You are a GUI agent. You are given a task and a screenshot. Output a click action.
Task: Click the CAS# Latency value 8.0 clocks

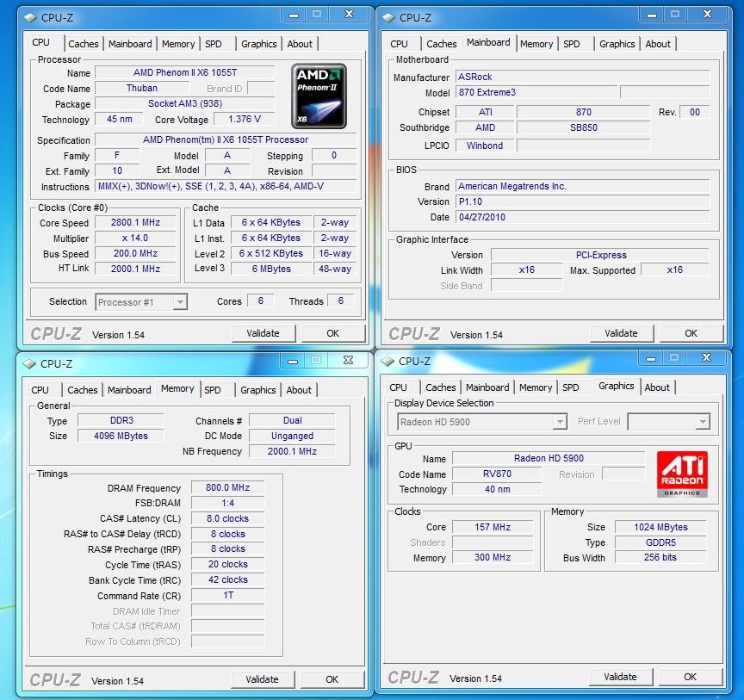227,518
